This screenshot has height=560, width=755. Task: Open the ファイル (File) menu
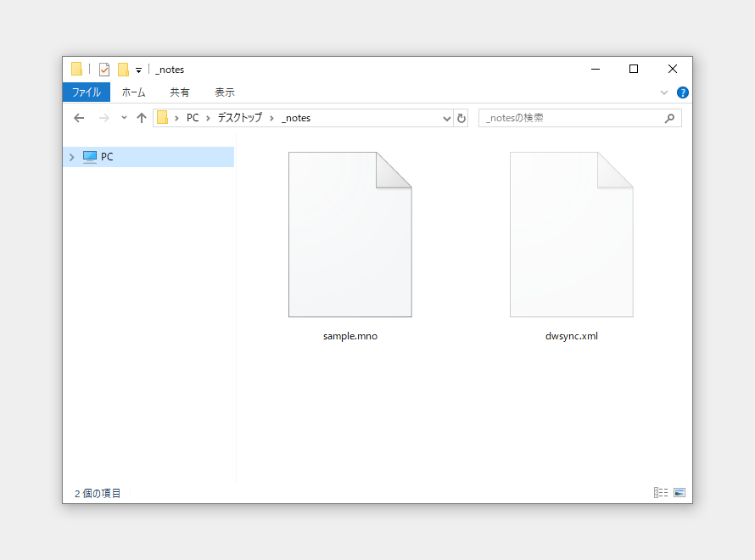click(86, 92)
